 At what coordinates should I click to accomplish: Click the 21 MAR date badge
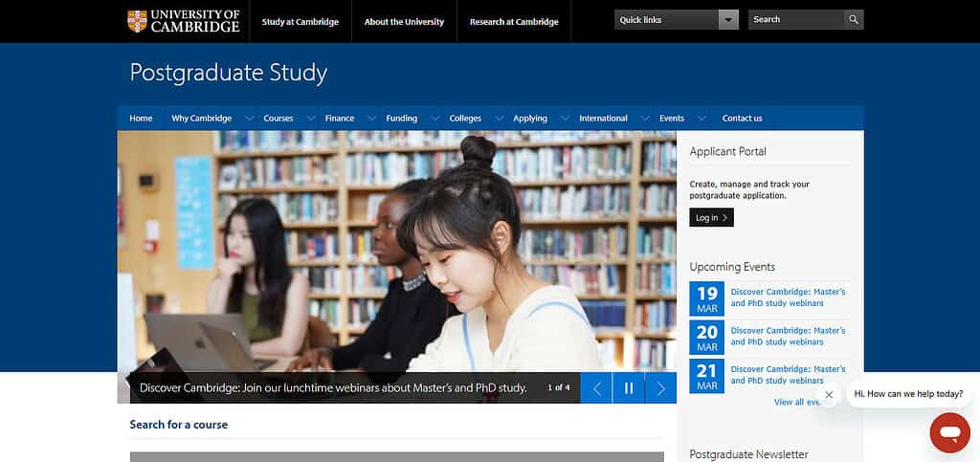[707, 376]
